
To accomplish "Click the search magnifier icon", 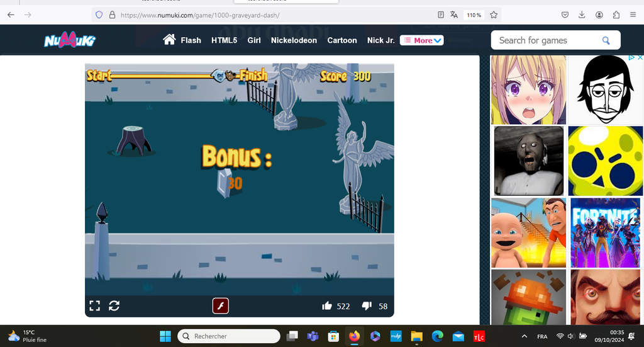I will coord(606,40).
